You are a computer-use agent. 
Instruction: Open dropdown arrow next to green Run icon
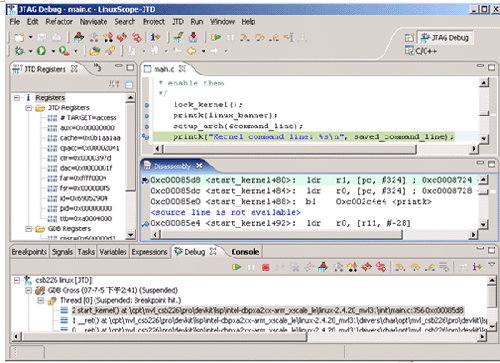coord(53,51)
